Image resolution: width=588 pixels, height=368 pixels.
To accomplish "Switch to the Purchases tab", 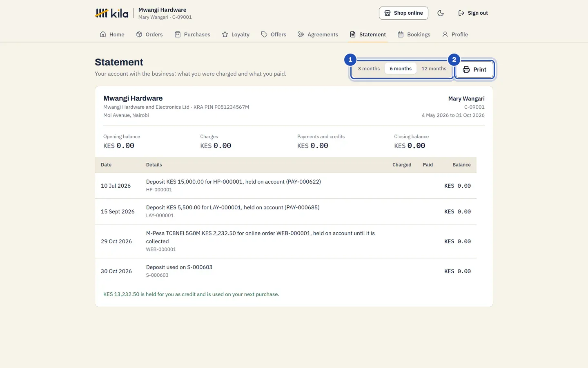I will tap(192, 34).
